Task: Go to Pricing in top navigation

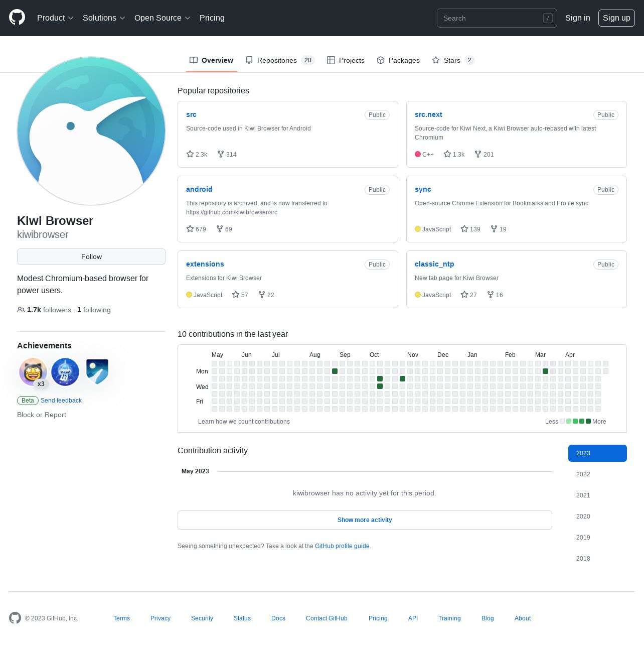Action: click(212, 18)
